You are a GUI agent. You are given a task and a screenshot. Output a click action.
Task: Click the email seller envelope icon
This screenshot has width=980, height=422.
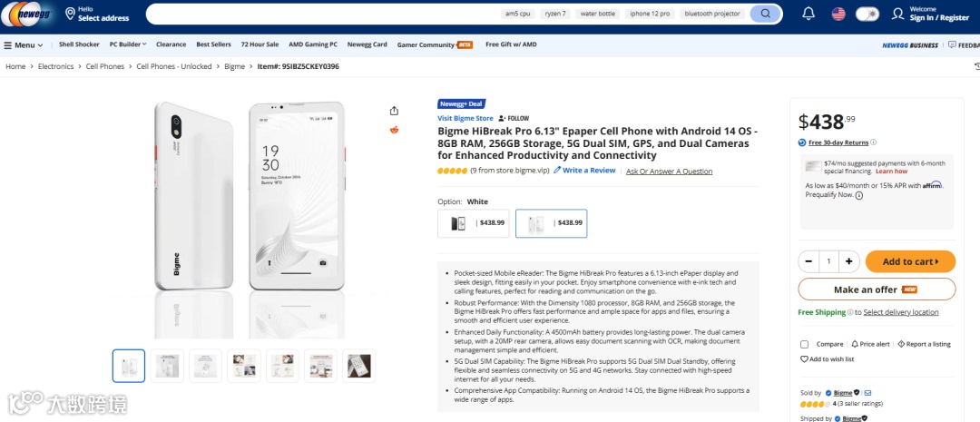[x=867, y=393]
